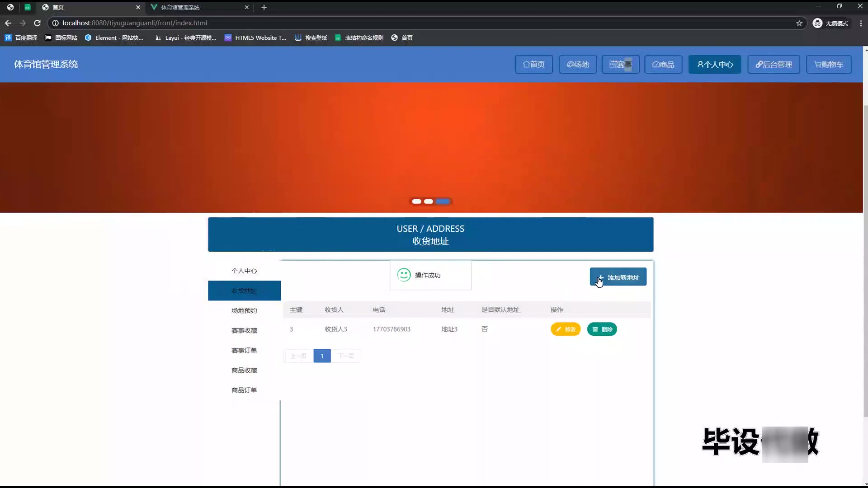Select first carousel indicator dot
The height and width of the screenshot is (488, 868).
pyautogui.click(x=416, y=202)
